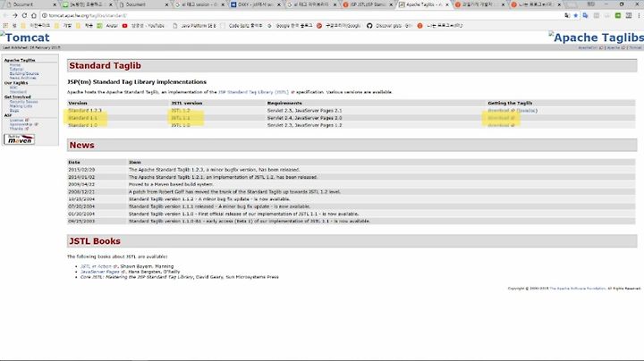This screenshot has height=361, width=644.
Task: Open Mailing Lists sidebar link
Action: [x=21, y=105]
